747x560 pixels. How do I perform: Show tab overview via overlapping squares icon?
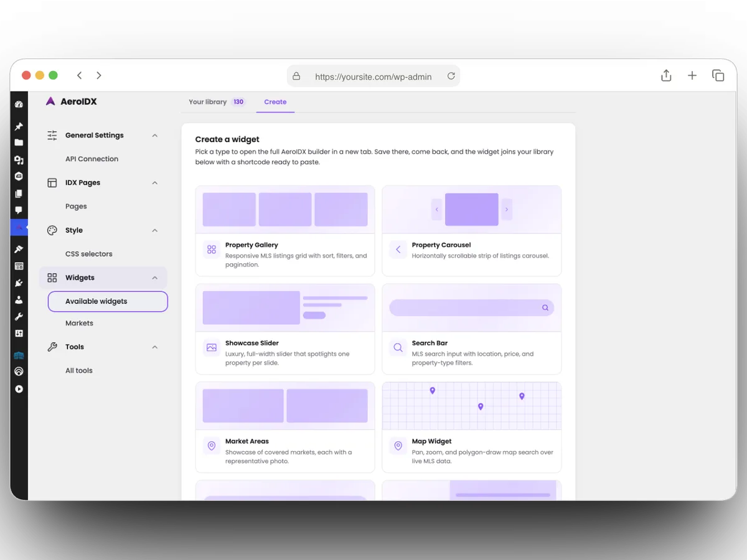[718, 75]
